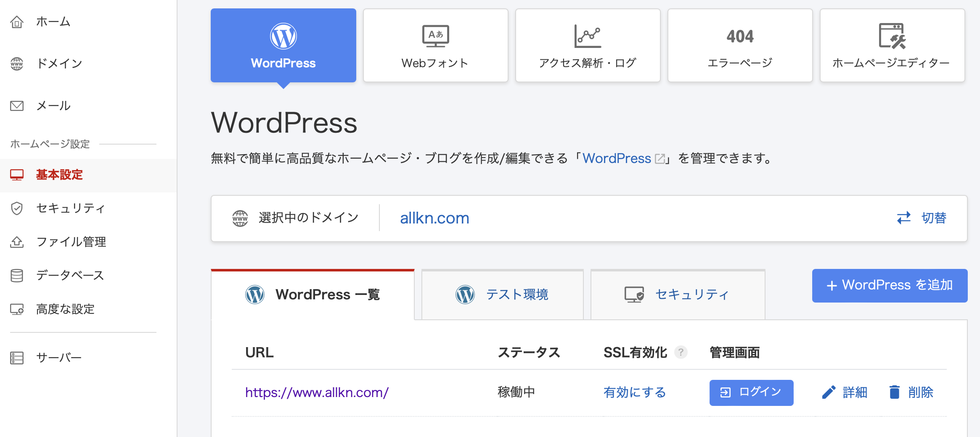The image size is (980, 437).
Task: Click the SSL有効化 column header
Action: point(636,352)
